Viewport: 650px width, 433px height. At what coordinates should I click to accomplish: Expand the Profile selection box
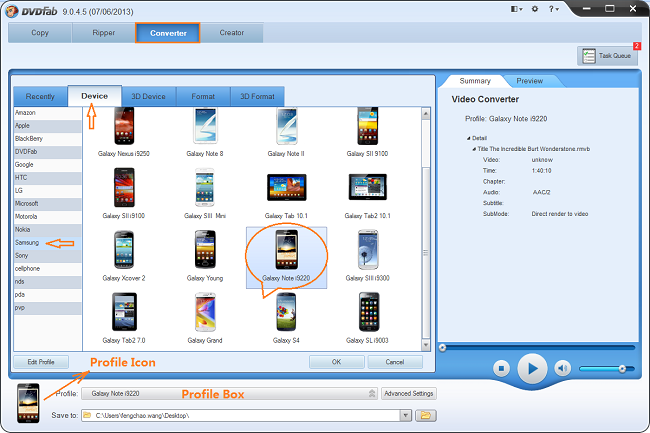[373, 393]
